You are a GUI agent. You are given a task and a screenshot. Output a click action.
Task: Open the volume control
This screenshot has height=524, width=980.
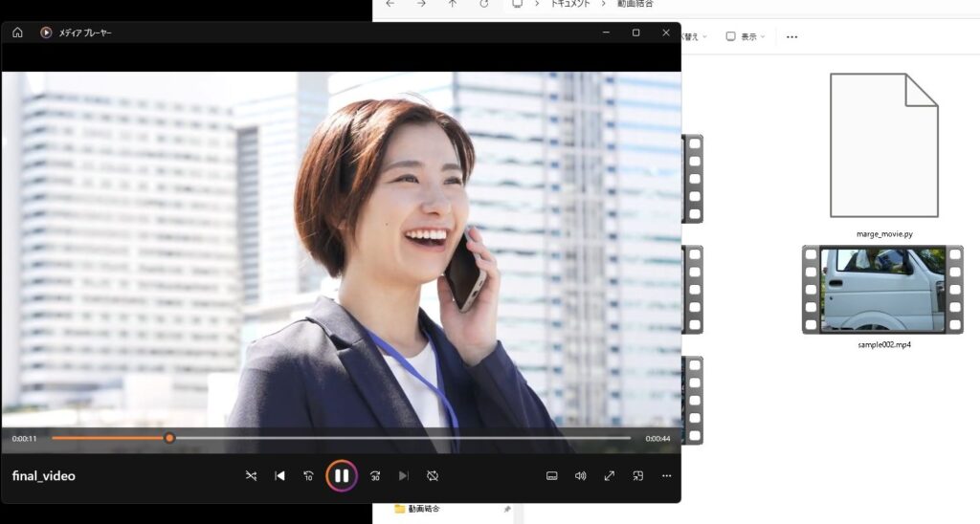(580, 475)
